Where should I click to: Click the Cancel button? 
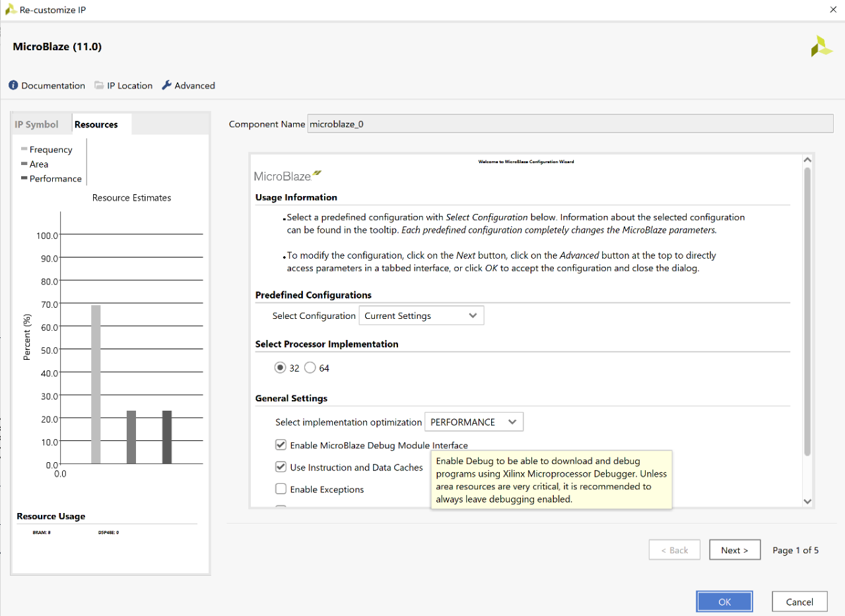(799, 601)
